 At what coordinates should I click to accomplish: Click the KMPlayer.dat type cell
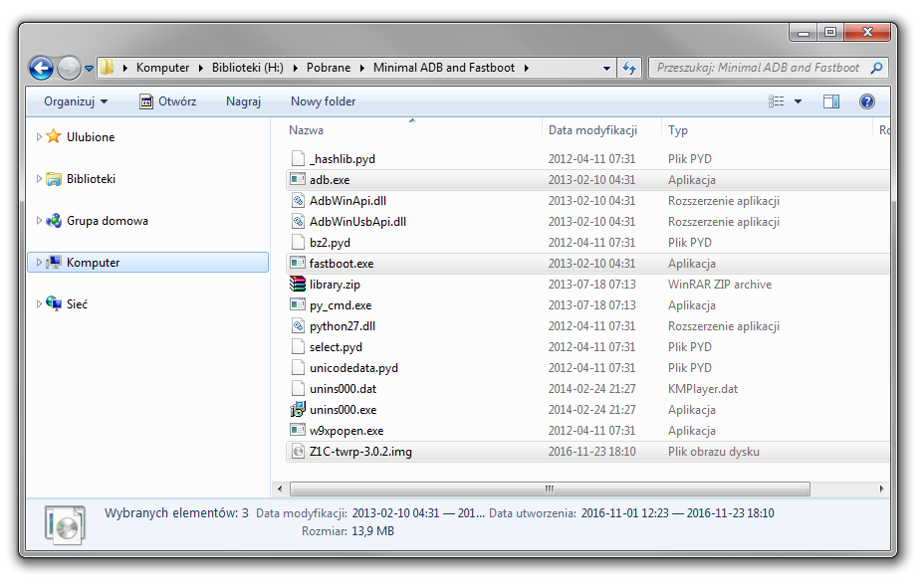coord(702,389)
